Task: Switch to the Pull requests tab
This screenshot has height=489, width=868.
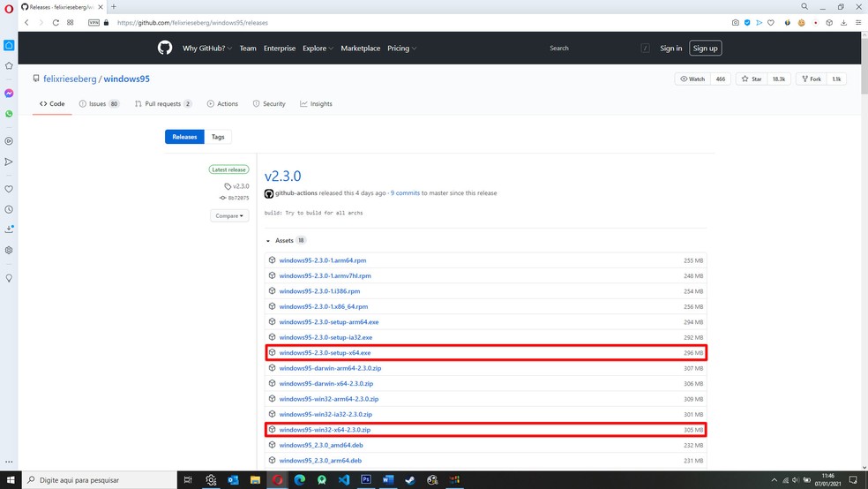Action: pyautogui.click(x=163, y=103)
